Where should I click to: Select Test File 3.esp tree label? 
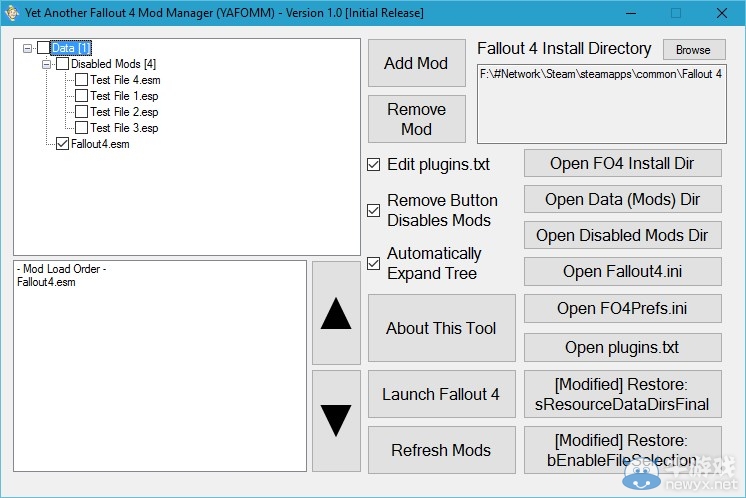pyautogui.click(x=124, y=127)
